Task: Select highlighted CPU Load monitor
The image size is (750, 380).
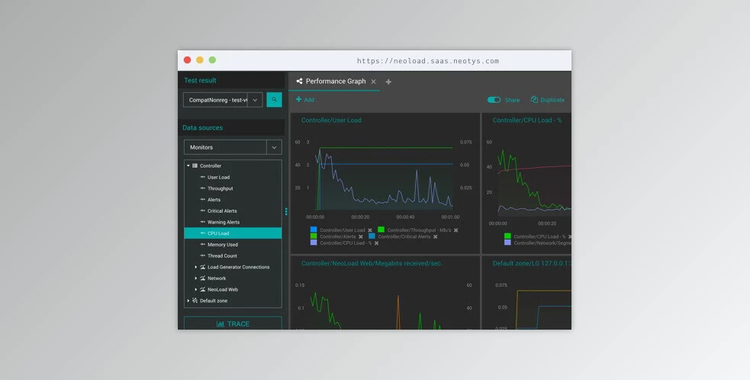Action: pyautogui.click(x=233, y=233)
